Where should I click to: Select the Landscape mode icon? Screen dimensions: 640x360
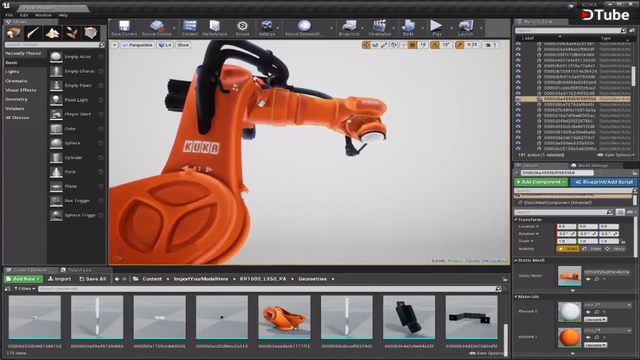point(52,33)
